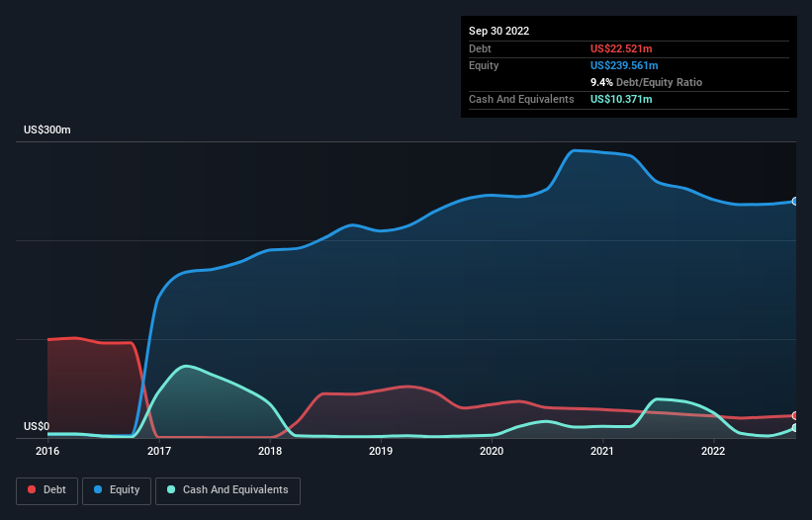Toggle Cash And Equivalents legend button
This screenshot has height=520, width=812.
point(227,490)
